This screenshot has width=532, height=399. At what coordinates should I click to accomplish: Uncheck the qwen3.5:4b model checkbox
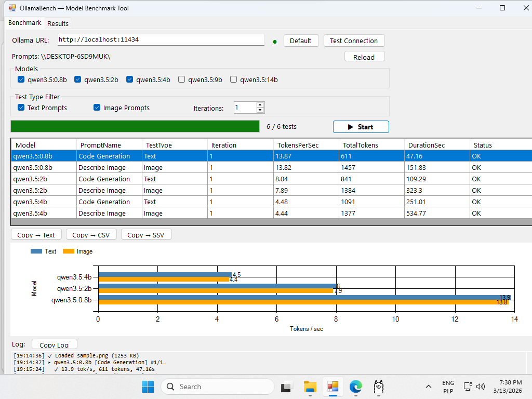129,79
